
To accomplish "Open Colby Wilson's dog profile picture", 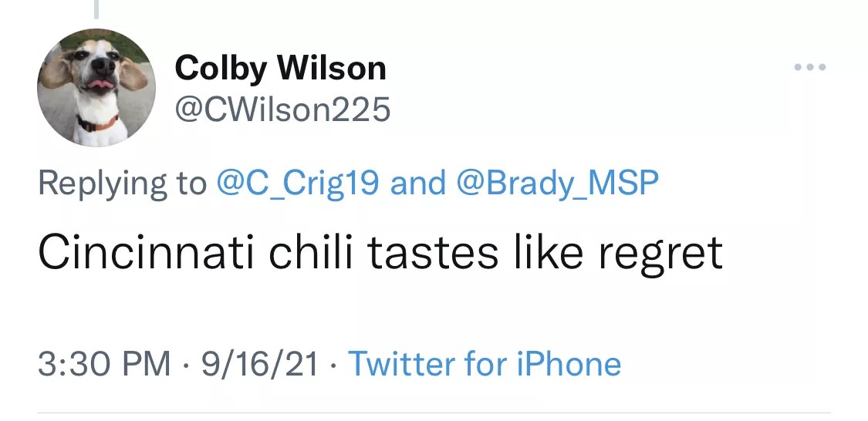I will [x=96, y=87].
